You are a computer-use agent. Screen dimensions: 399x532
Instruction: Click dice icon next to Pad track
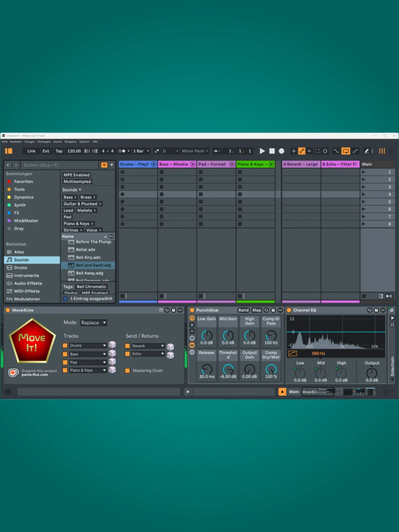(112, 361)
